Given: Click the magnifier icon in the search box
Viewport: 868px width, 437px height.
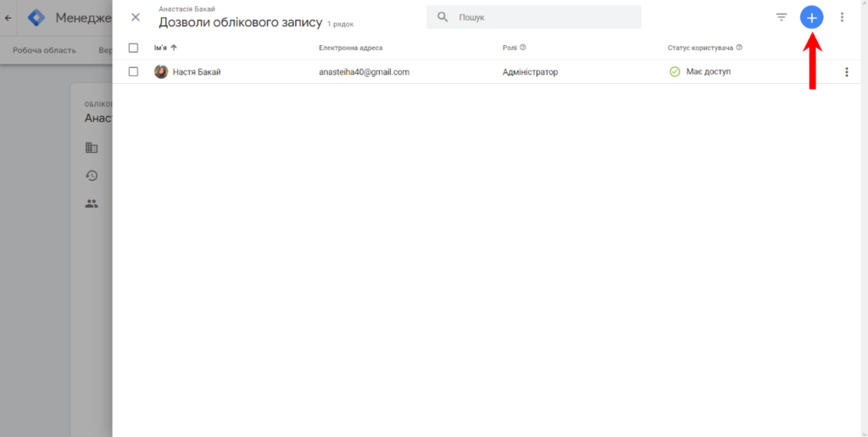Looking at the screenshot, I should 442,17.
